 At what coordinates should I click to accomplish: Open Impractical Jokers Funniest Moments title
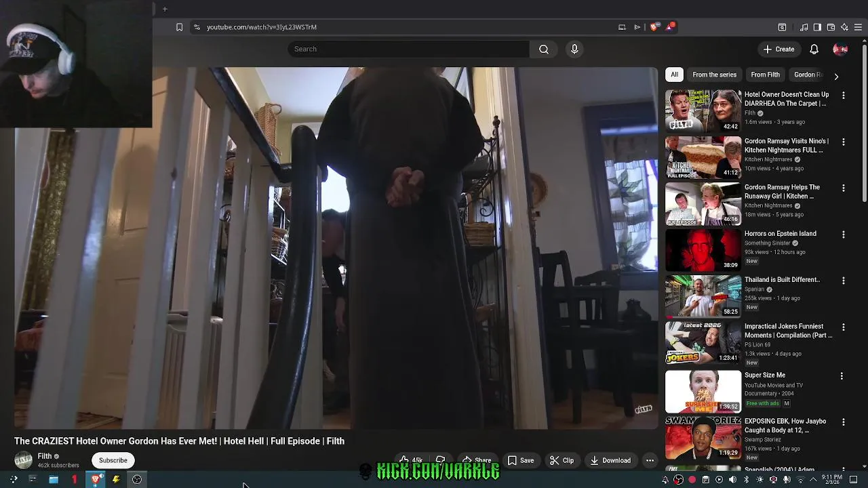[x=788, y=331]
